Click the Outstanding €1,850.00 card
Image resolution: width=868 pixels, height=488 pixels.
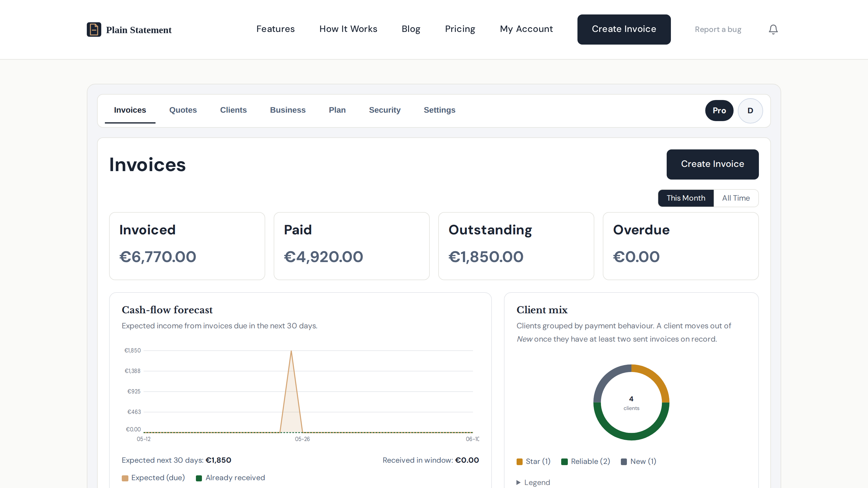(516, 246)
